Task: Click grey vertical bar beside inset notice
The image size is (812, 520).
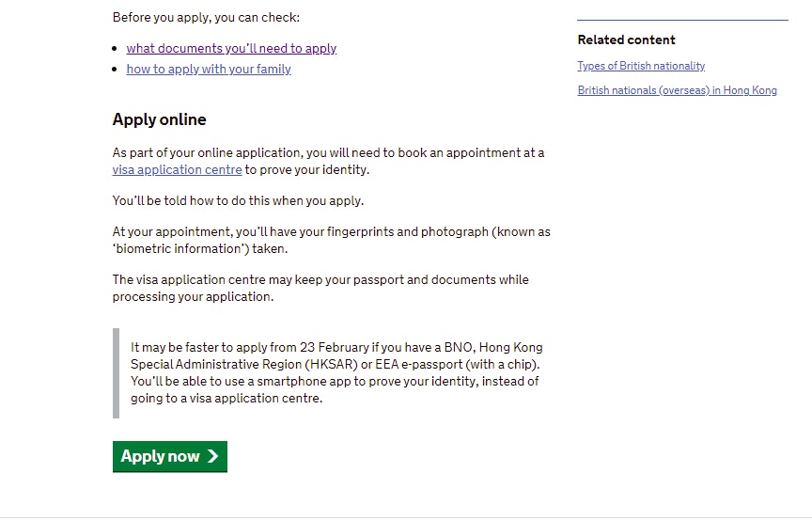Action: pyautogui.click(x=116, y=372)
